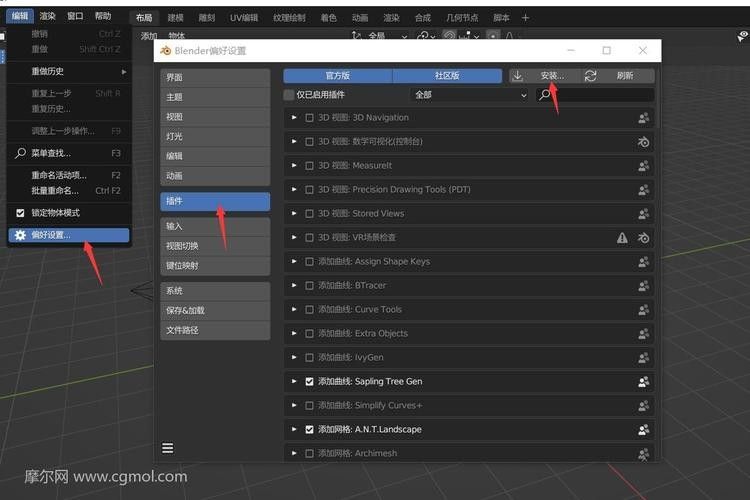This screenshot has width=750, height=500.
Task: Click Blender logo icon on 数学可视化 row
Action: point(643,142)
